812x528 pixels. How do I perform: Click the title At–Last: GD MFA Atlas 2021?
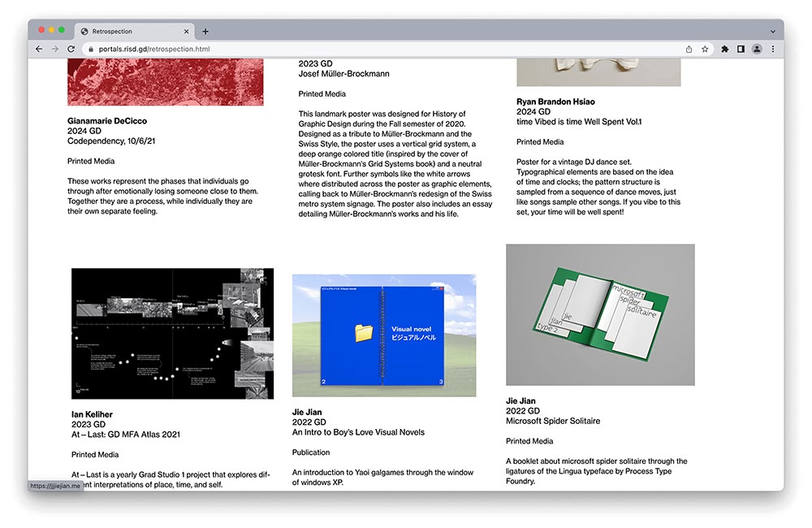pos(126,435)
